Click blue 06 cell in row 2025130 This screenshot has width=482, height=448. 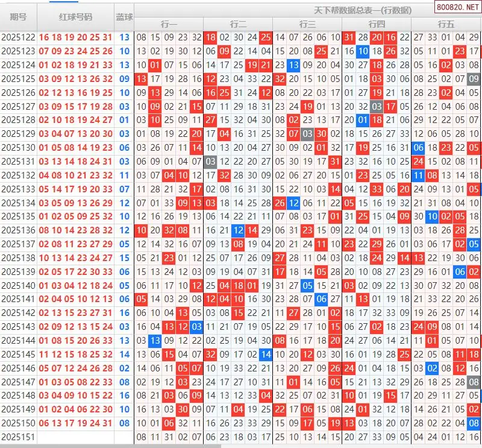419,148
